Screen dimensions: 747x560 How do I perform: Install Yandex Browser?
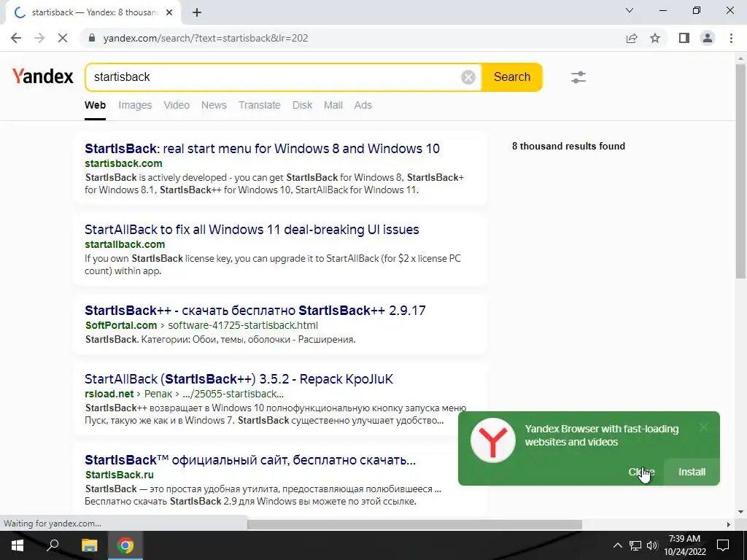click(692, 472)
